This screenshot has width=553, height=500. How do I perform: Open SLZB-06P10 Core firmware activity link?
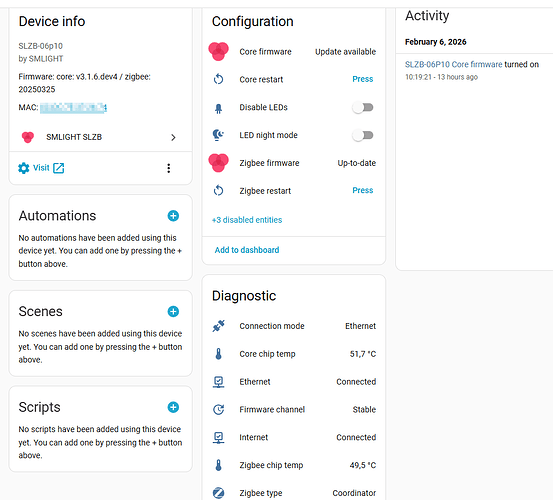click(x=453, y=64)
